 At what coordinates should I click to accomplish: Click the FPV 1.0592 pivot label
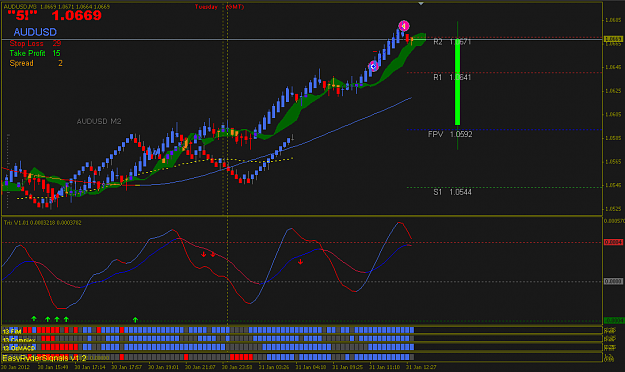tap(450, 134)
